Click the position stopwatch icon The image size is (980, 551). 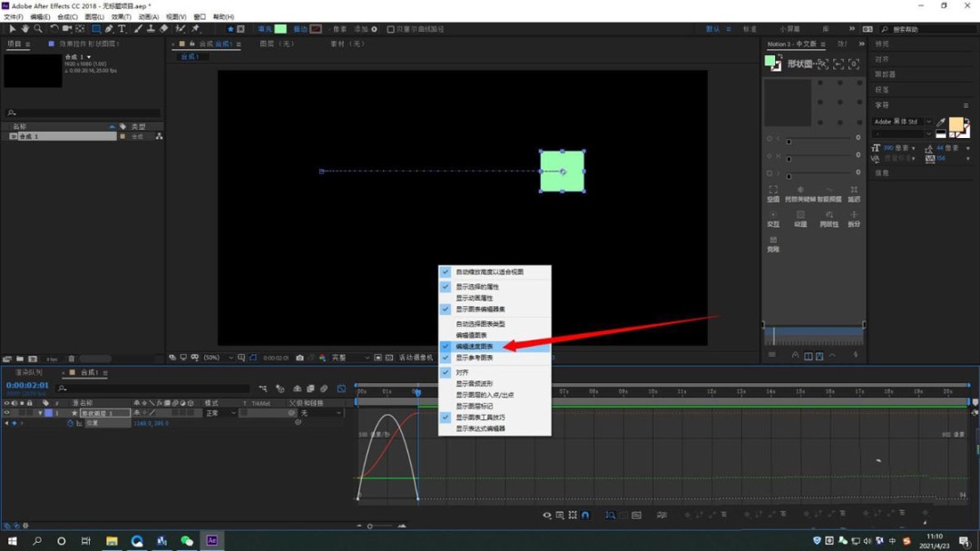coord(70,423)
